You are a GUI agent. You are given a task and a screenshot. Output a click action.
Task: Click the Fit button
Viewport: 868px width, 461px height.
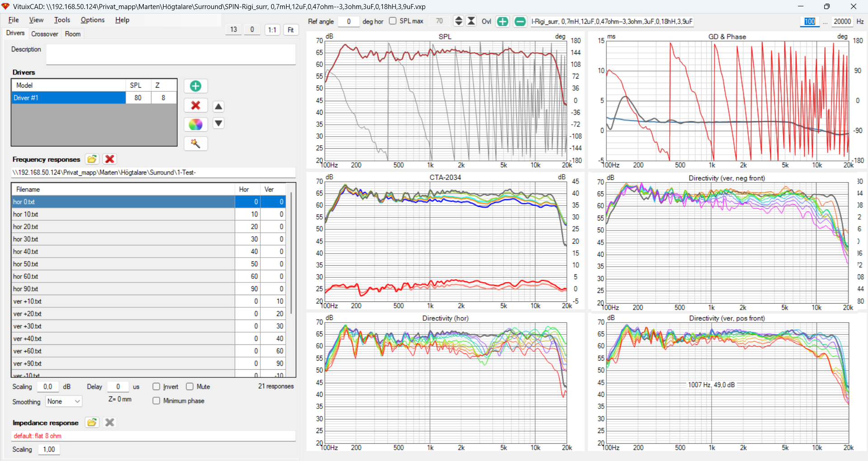click(x=291, y=30)
